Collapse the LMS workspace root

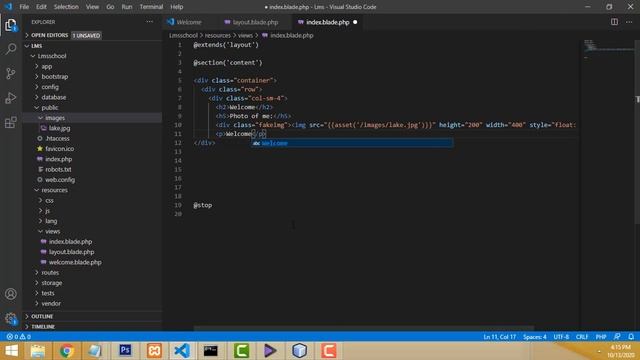point(93,46)
